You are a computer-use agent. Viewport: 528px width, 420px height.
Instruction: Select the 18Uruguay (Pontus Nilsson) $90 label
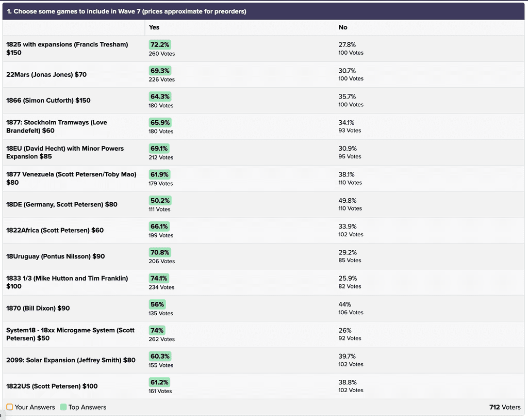[55, 256]
